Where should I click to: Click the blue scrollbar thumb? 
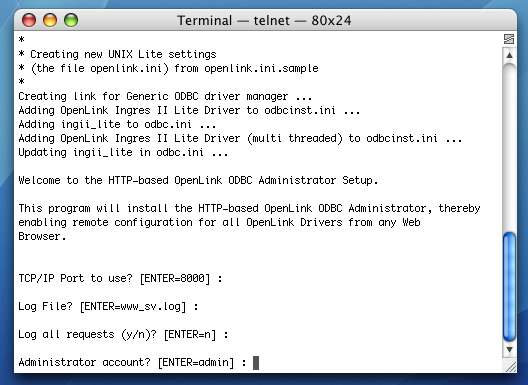click(509, 287)
